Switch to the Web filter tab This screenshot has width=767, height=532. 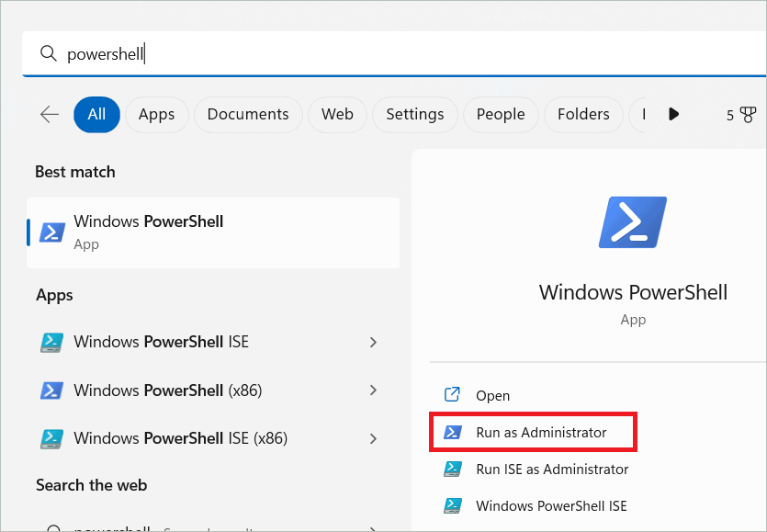click(337, 115)
